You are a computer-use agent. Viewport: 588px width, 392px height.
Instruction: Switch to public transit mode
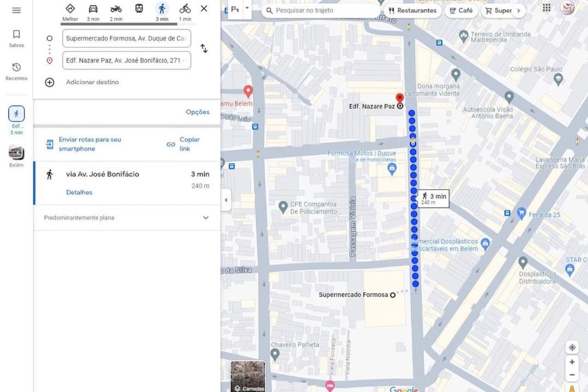pos(139,9)
